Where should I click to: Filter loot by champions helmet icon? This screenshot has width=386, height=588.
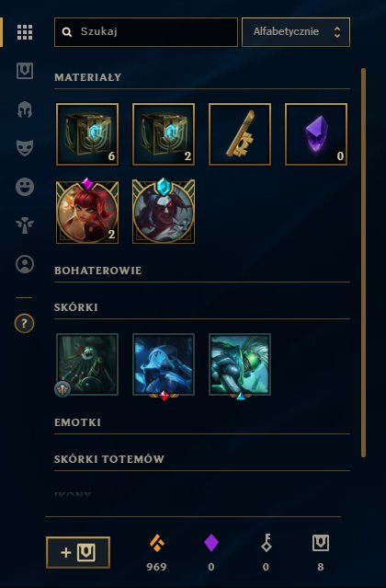[25, 110]
